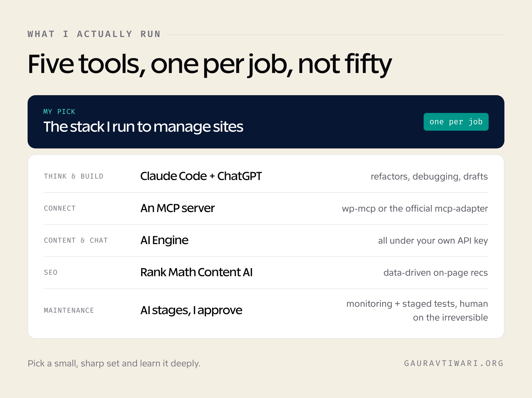Screen dimensions: 532x398
Task: Select 'Claude Code + ChatGPT' row title
Action: pos(201,176)
